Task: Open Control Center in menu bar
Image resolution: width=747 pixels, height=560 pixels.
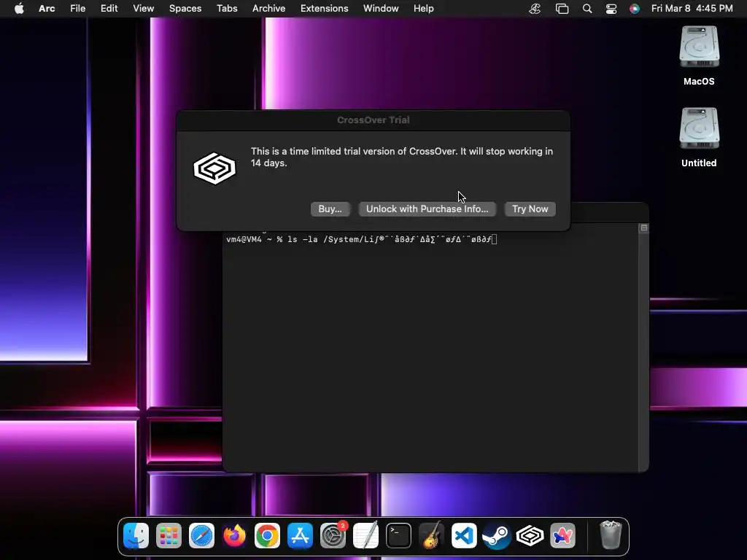Action: [x=611, y=9]
